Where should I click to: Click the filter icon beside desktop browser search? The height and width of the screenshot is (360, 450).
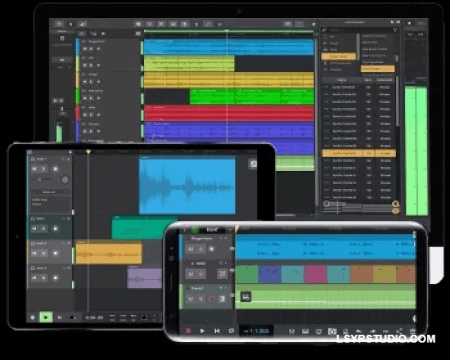[x=395, y=30]
